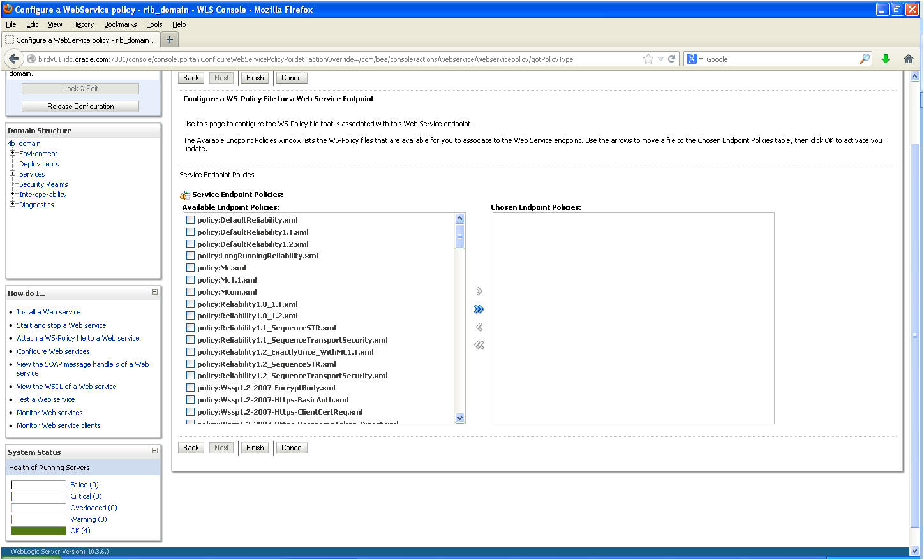Open the downloads green arrow icon
Viewport: 924px width, 560px height.
click(886, 59)
